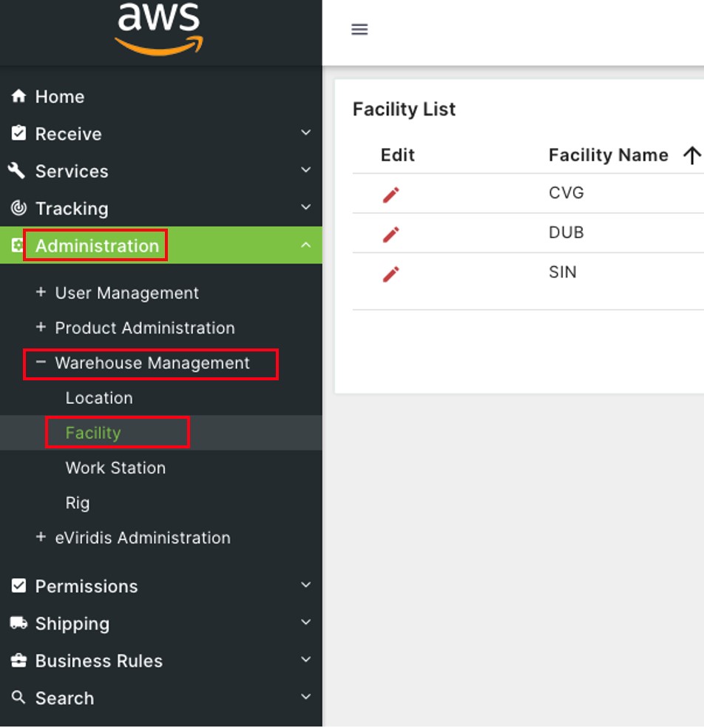The image size is (704, 728).
Task: Click the pencil edit icon for SIN
Action: click(390, 274)
